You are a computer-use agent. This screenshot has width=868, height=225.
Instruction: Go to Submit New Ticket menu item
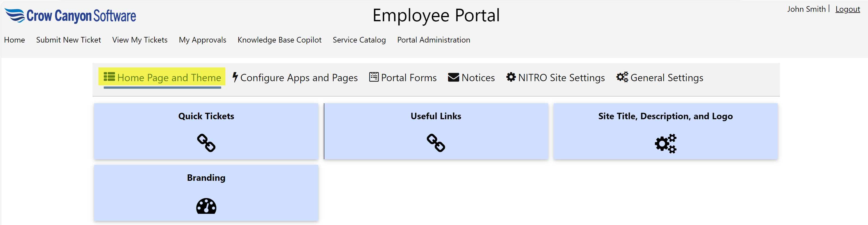[x=68, y=40]
